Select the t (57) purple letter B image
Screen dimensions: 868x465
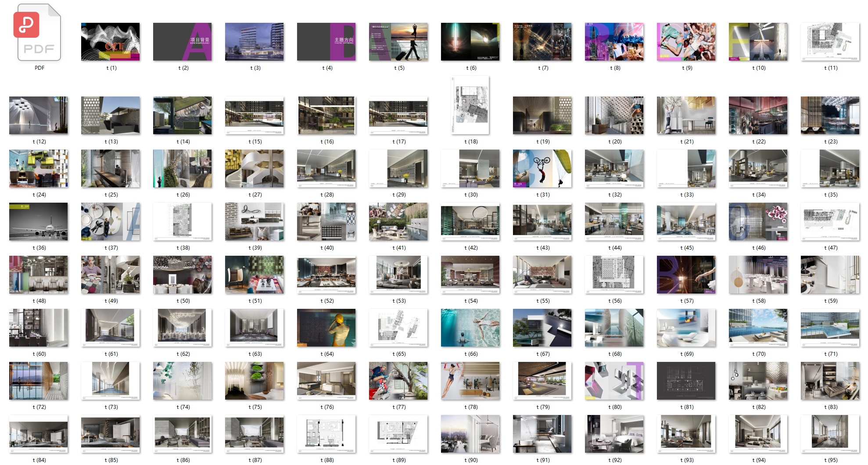686,275
